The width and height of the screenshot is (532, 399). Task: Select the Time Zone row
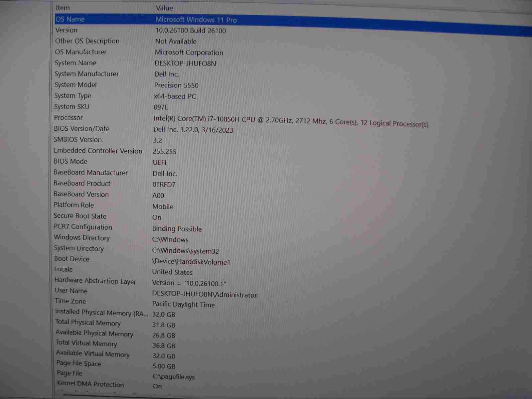(70, 301)
